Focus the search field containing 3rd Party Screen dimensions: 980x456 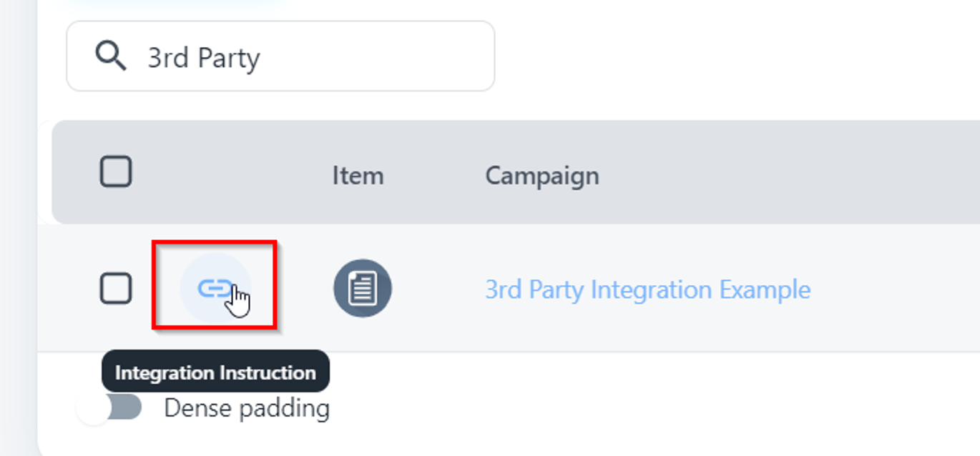[x=322, y=56]
